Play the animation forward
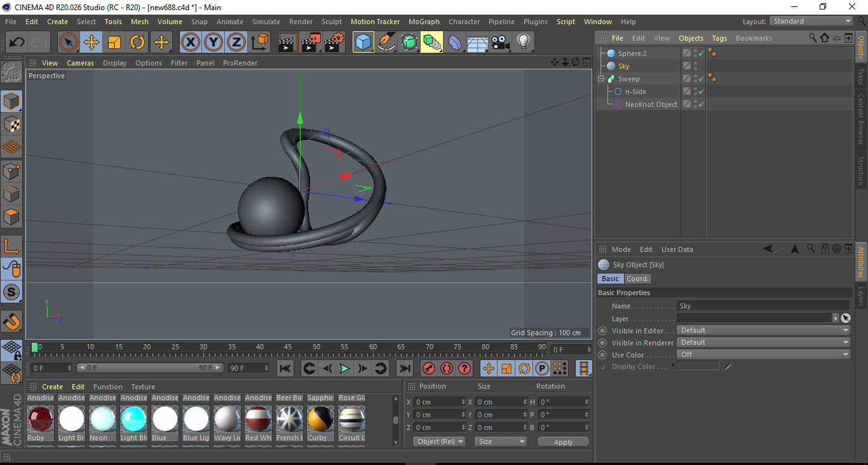The height and width of the screenshot is (465, 868). (x=344, y=368)
